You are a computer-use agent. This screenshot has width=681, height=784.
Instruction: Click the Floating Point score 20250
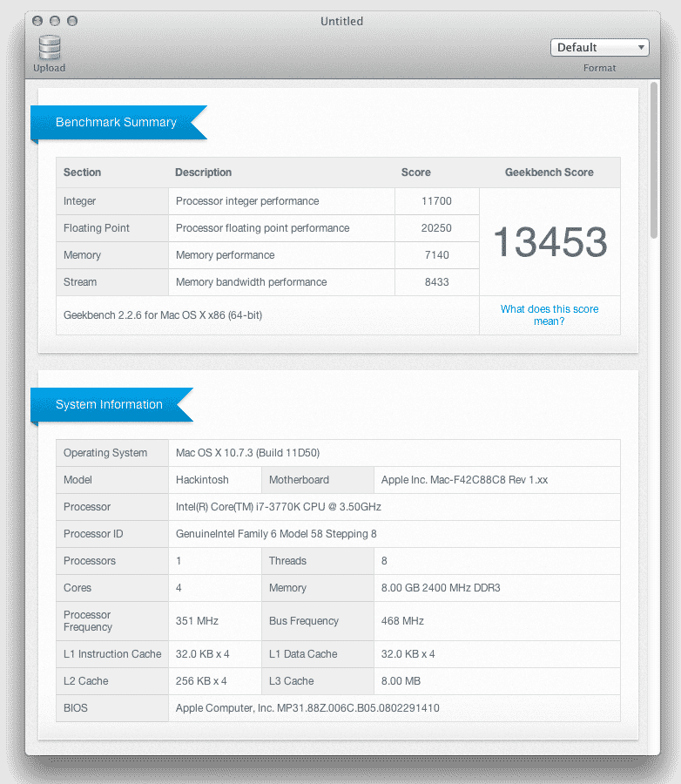pos(436,228)
